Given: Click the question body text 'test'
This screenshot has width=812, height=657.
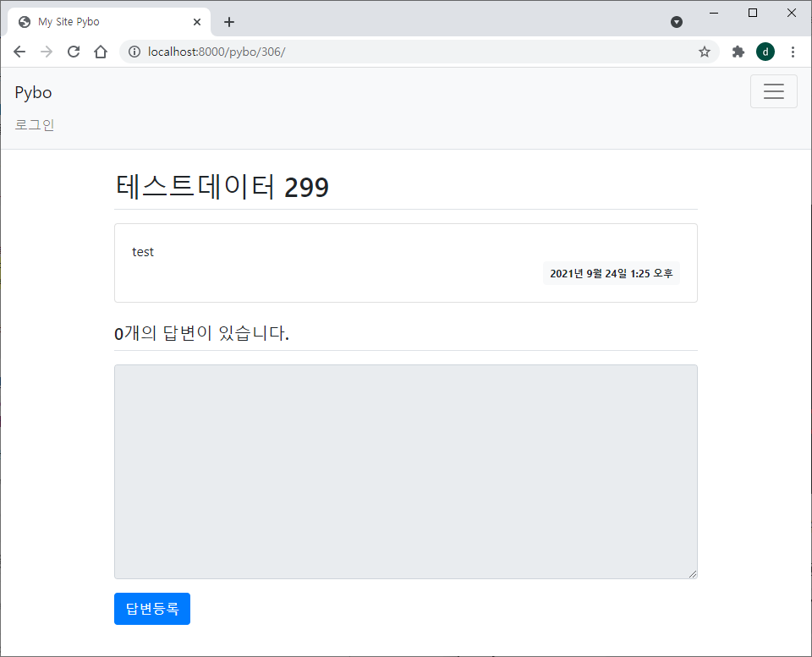Looking at the screenshot, I should tap(143, 252).
